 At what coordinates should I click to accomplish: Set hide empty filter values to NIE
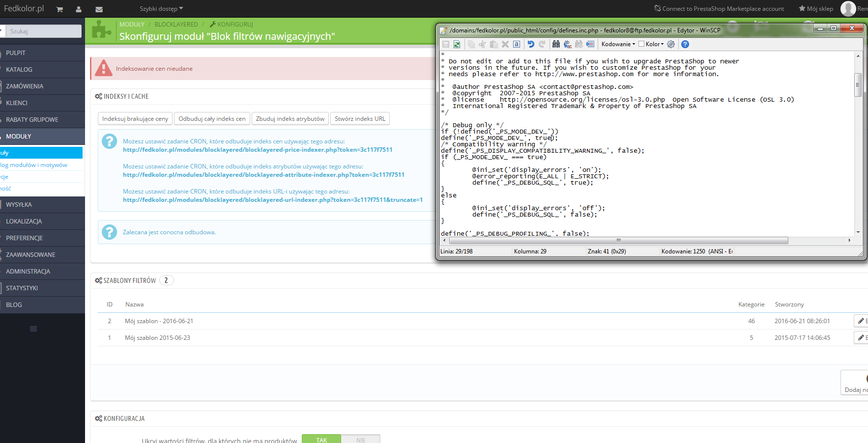(361, 439)
